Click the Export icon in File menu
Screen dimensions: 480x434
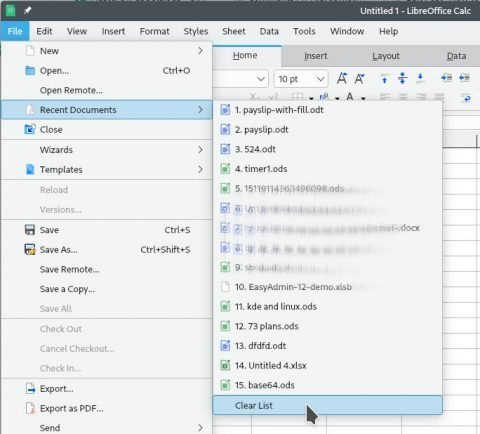[31, 389]
